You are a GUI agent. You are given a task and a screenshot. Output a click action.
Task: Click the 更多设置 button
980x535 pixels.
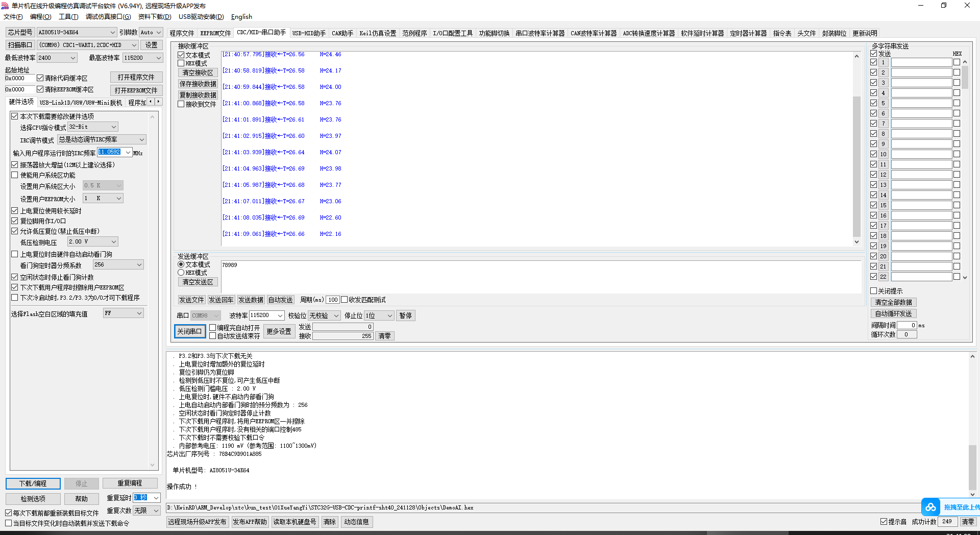coord(279,331)
